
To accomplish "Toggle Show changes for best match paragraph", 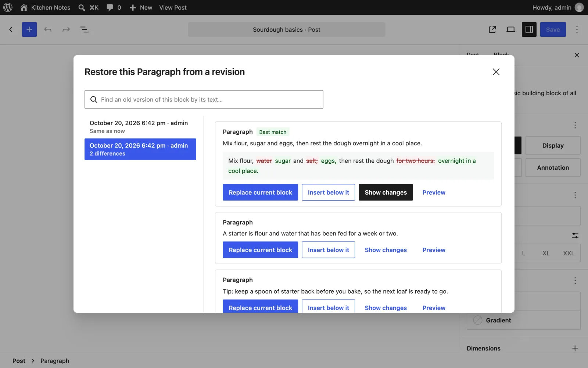I will coord(386,192).
